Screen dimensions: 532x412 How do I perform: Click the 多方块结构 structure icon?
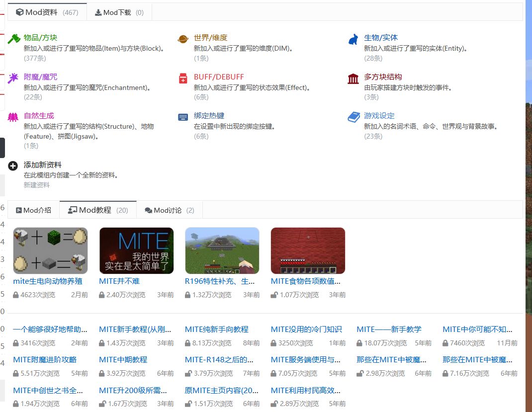point(353,78)
